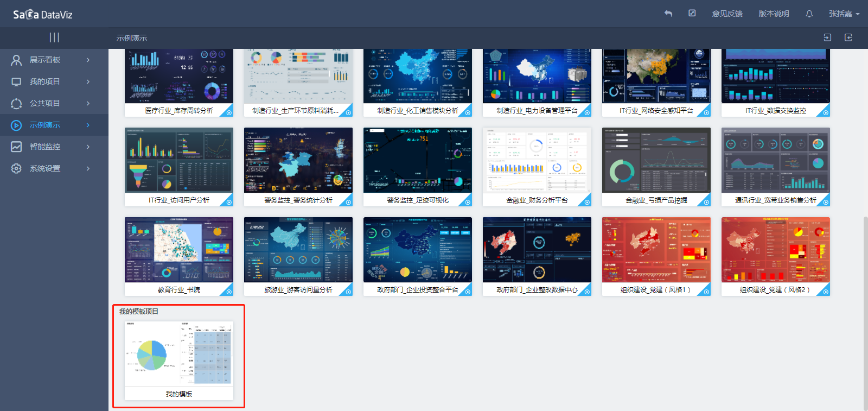
Task: Preview 金融业_亏损产品挖掘 via corner icon
Action: click(x=706, y=202)
